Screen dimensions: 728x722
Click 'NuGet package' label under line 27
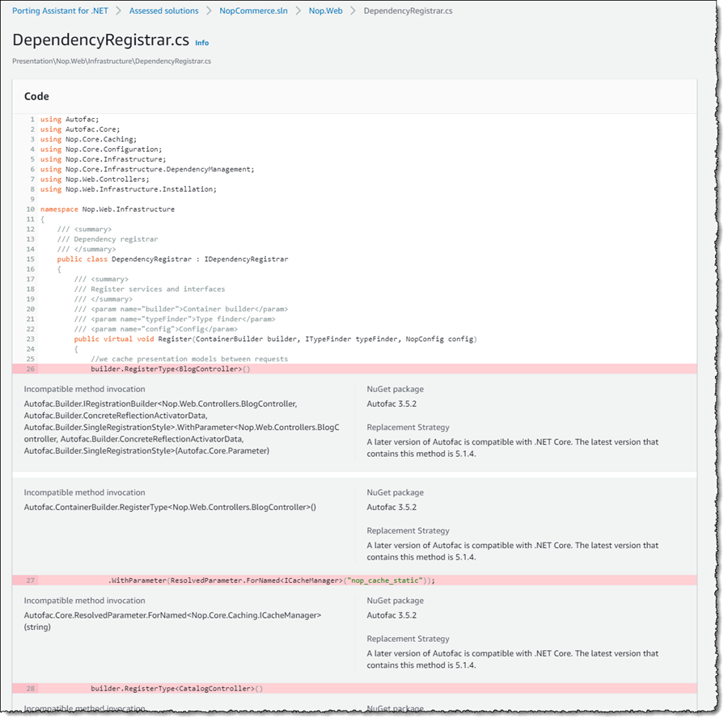[395, 601]
